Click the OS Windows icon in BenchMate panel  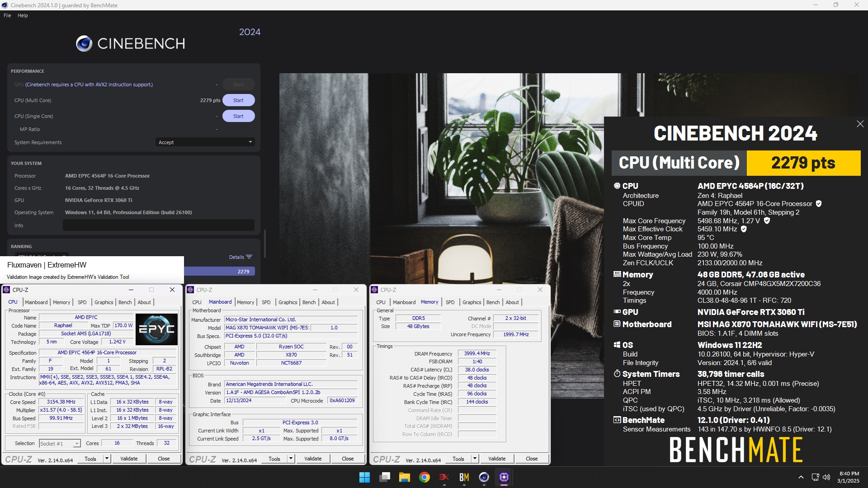(x=617, y=345)
